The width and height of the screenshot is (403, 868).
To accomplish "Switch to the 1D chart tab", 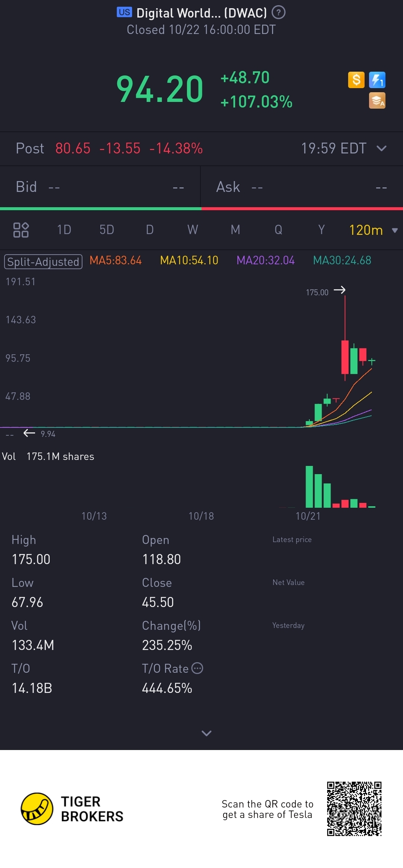I will click(64, 230).
